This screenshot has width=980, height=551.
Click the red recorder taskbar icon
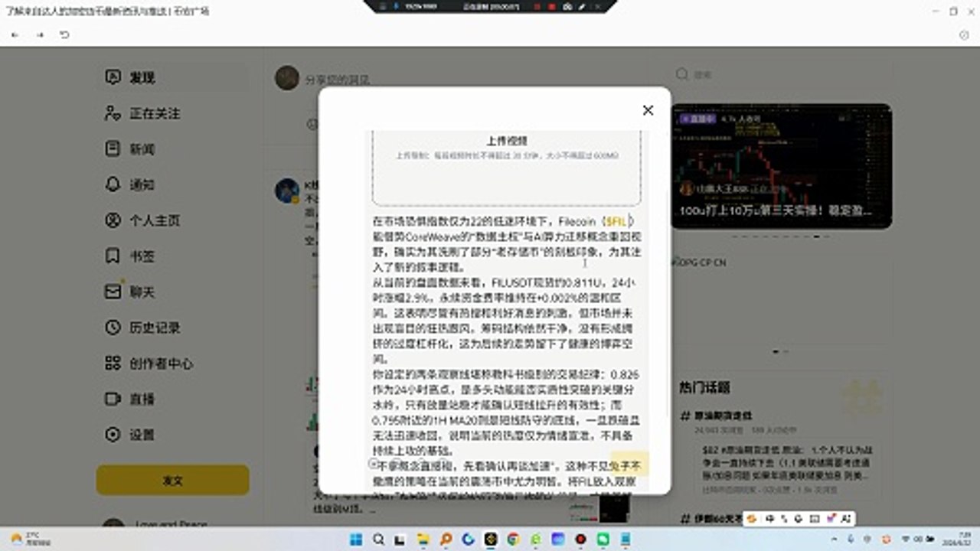tap(581, 540)
